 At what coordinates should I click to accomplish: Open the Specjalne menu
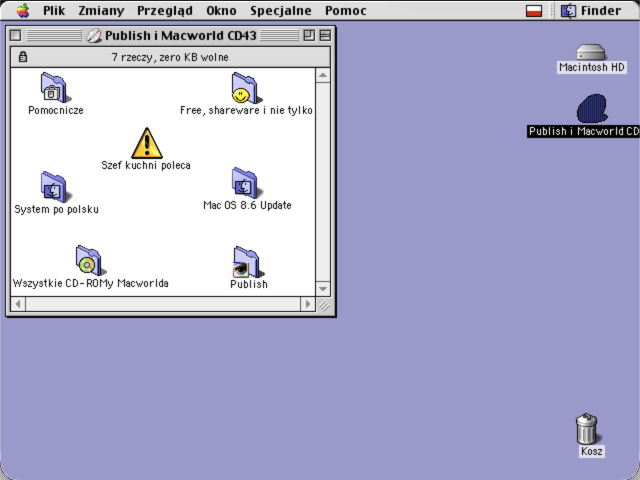[x=281, y=11]
